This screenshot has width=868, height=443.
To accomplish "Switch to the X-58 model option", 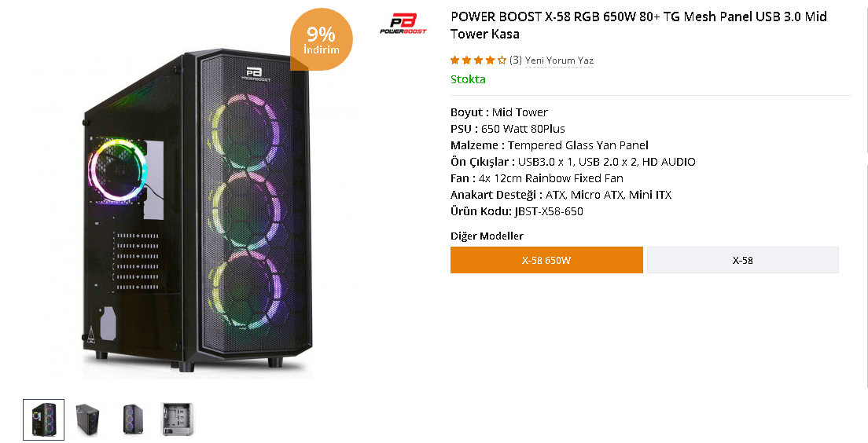I will (742, 260).
